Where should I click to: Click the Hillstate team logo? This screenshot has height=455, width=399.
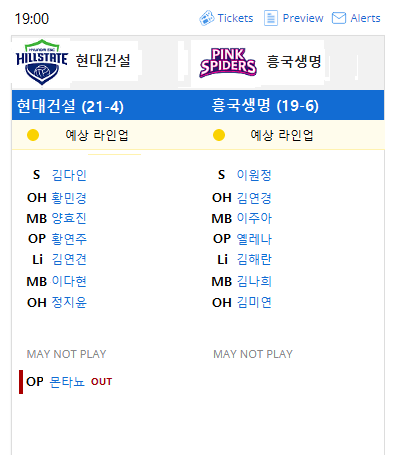42,62
